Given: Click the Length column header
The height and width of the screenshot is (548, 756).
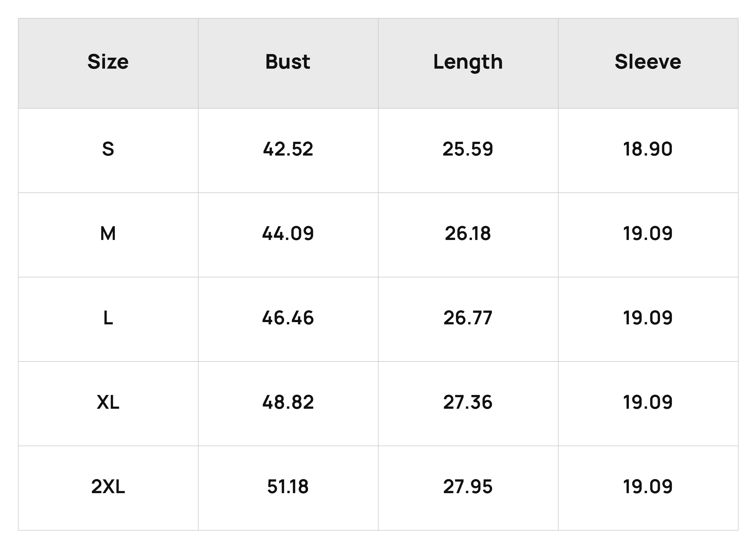Looking at the screenshot, I should [468, 62].
